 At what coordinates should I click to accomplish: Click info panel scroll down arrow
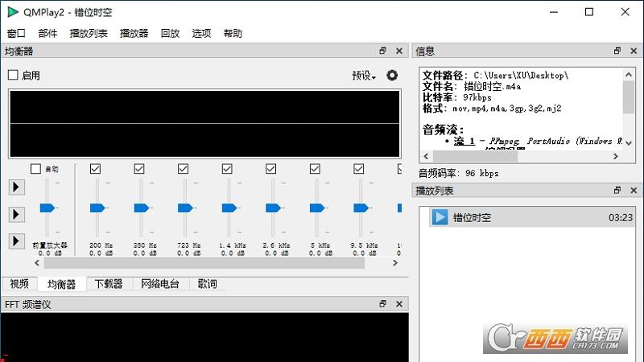click(x=629, y=142)
